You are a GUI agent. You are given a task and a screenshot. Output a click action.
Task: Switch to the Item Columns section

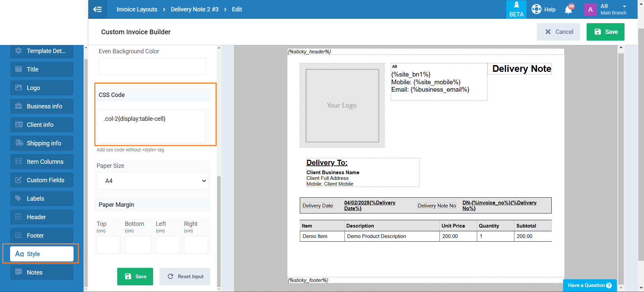pos(42,162)
